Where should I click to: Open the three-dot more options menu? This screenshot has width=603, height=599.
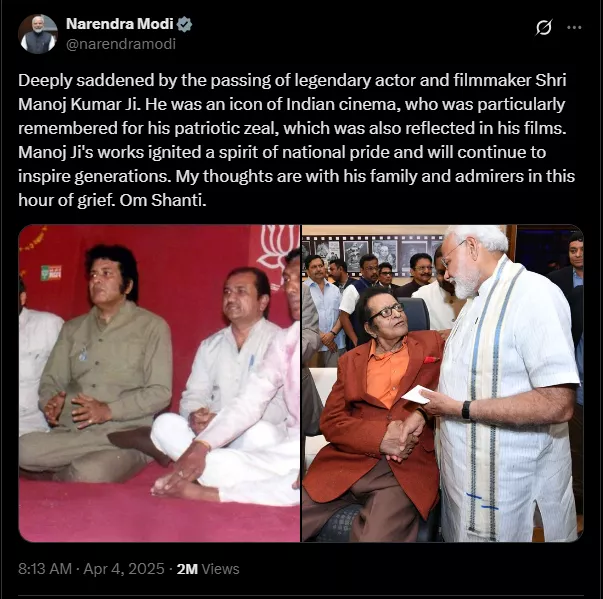point(574,27)
